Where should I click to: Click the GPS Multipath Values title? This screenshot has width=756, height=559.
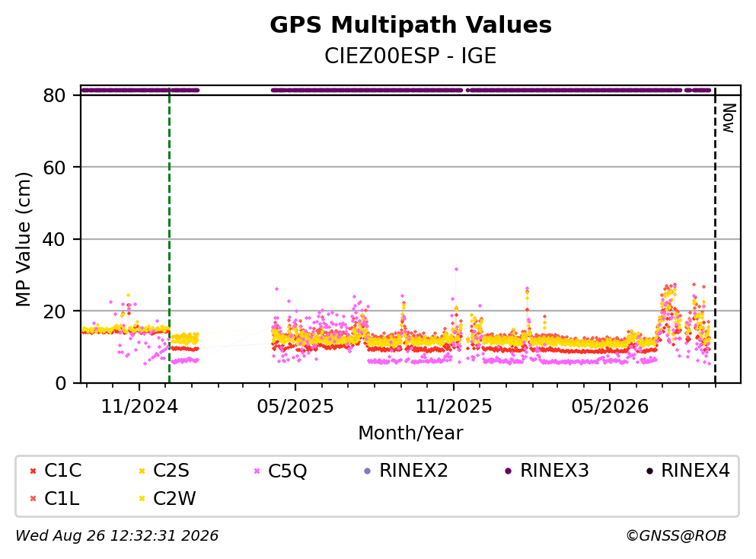[x=411, y=25]
